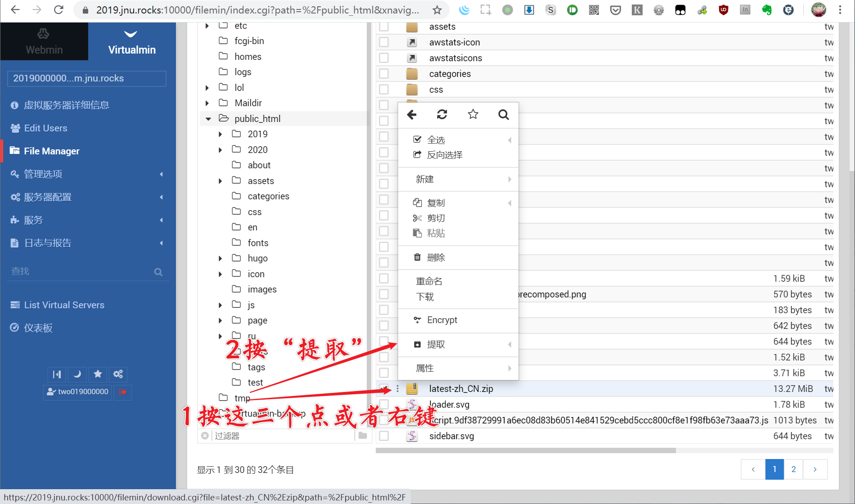Click the red logout icon
Screen dimensions: 855x504
click(x=123, y=391)
